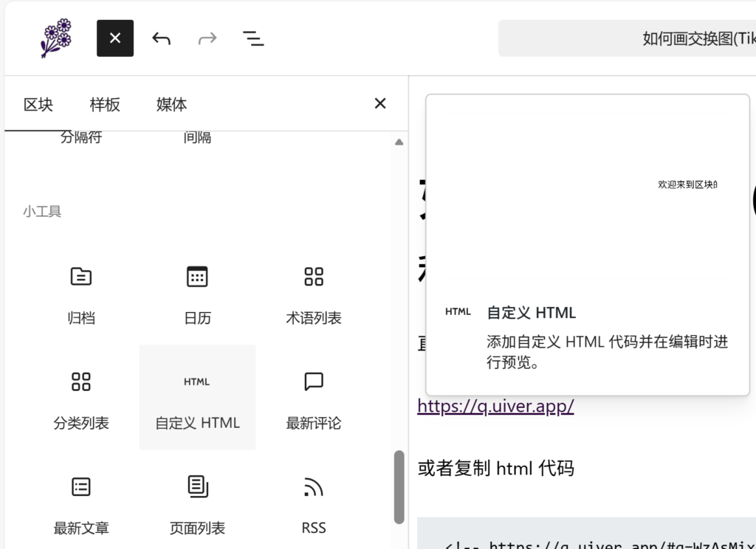This screenshot has height=549, width=756.
Task: Open the 媒体 tab
Action: click(171, 104)
